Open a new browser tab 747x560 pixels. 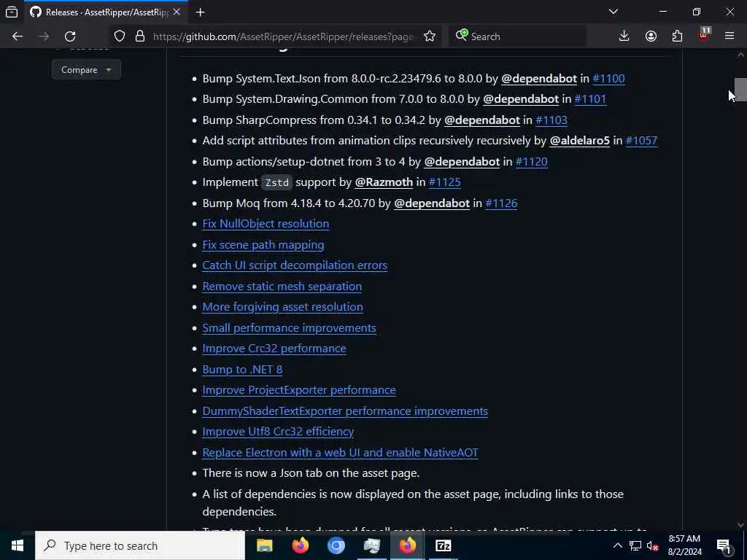[x=200, y=12]
